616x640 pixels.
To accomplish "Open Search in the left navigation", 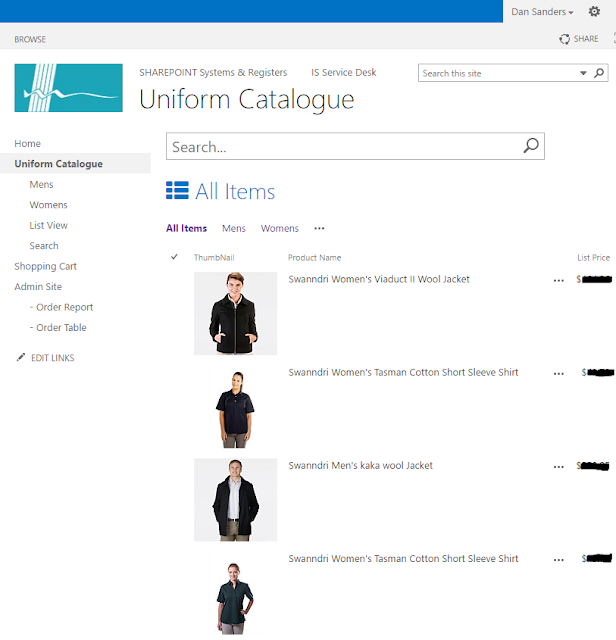I will tap(44, 246).
